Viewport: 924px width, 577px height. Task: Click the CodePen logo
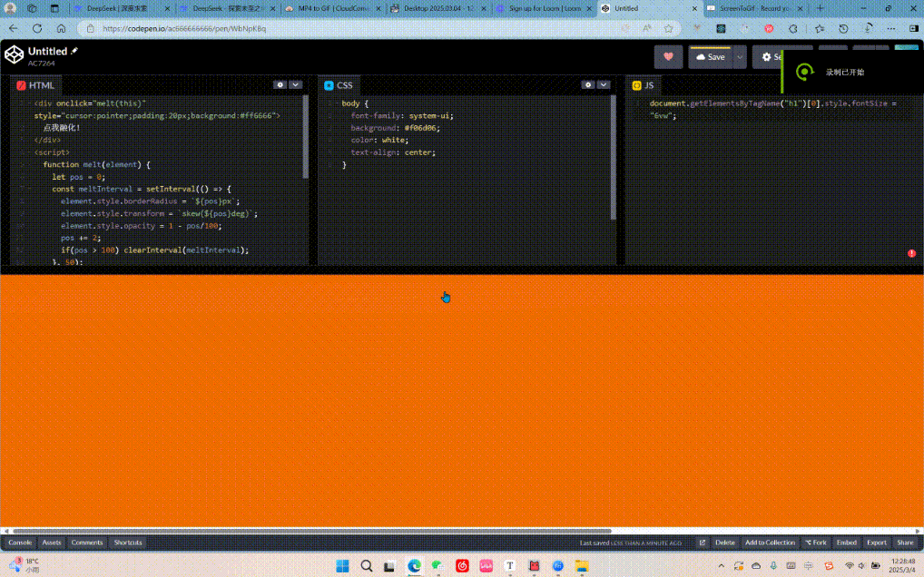click(x=15, y=54)
